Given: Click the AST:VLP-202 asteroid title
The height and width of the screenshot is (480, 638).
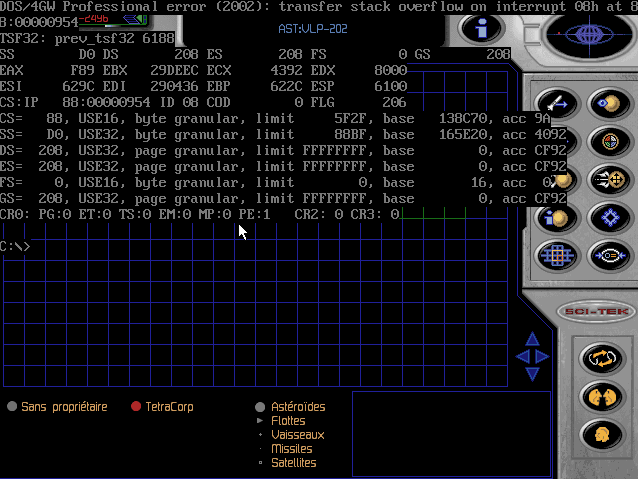Looking at the screenshot, I should click(313, 29).
